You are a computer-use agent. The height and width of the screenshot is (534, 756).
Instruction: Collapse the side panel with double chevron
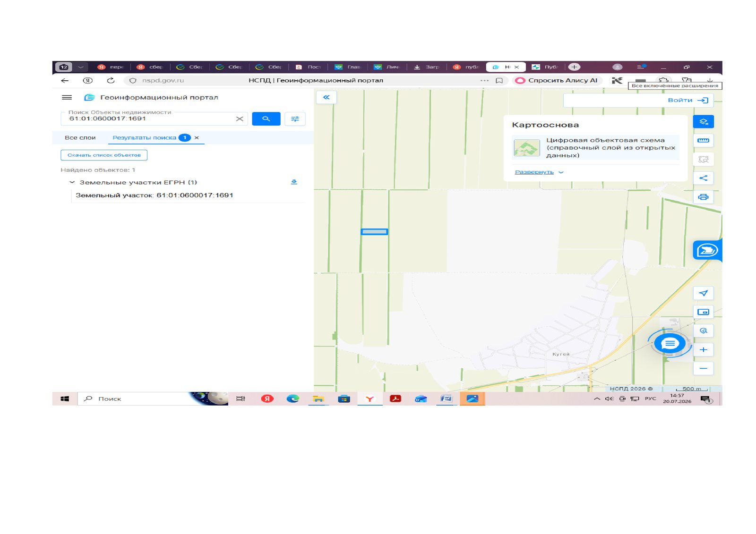coord(326,97)
